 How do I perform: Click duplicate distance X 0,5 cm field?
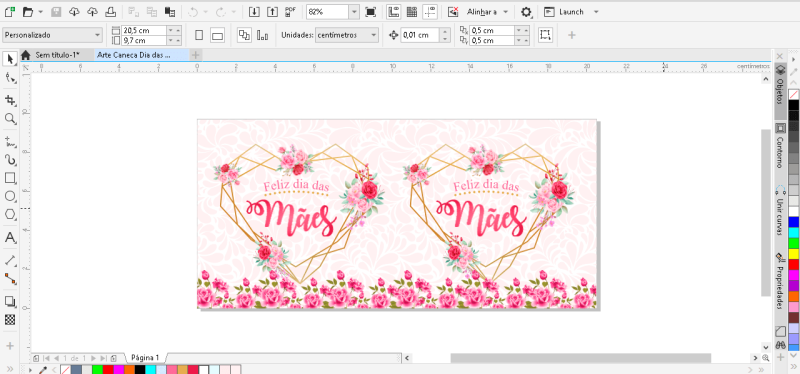tap(492, 30)
